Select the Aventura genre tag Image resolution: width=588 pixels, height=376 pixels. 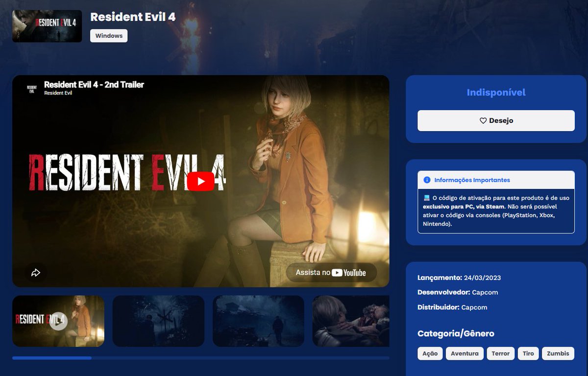pos(465,353)
